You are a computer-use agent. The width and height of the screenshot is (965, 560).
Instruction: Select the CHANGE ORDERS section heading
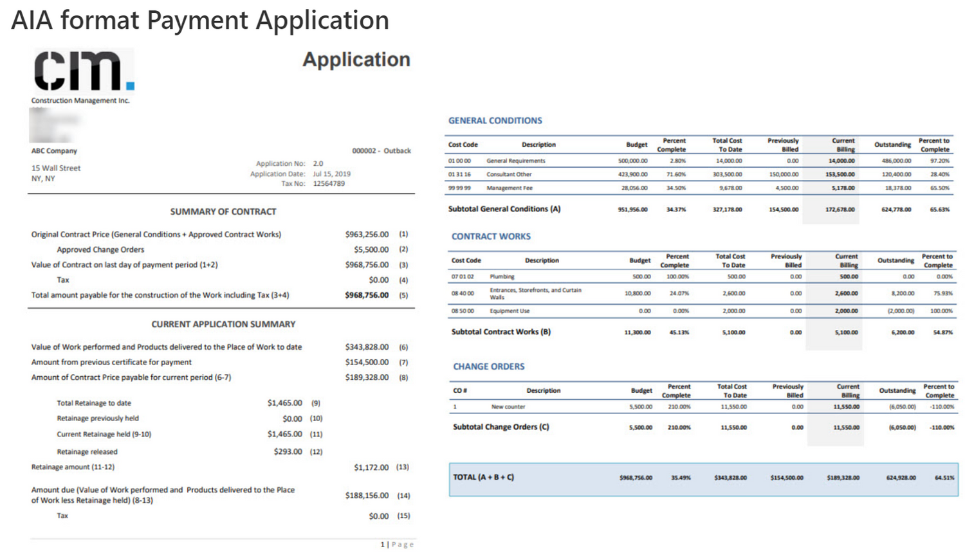pyautogui.click(x=488, y=366)
